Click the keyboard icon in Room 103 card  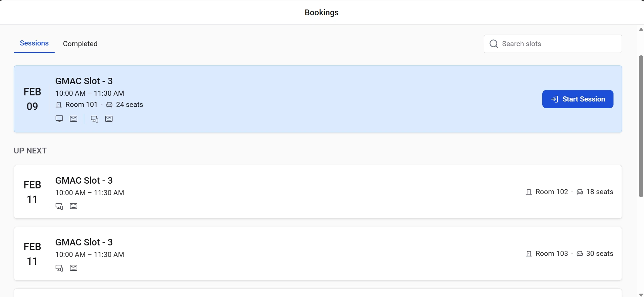[x=74, y=268]
